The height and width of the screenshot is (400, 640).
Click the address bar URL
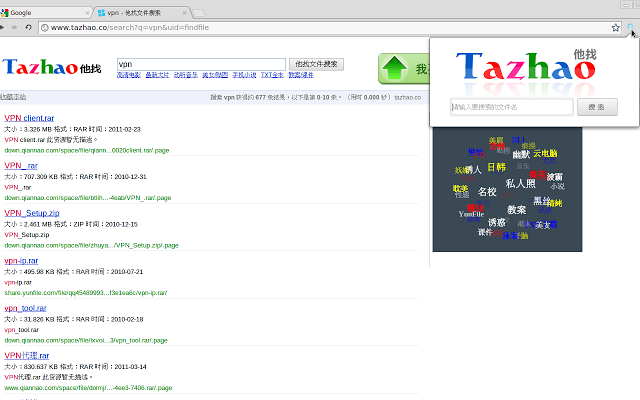point(130,27)
